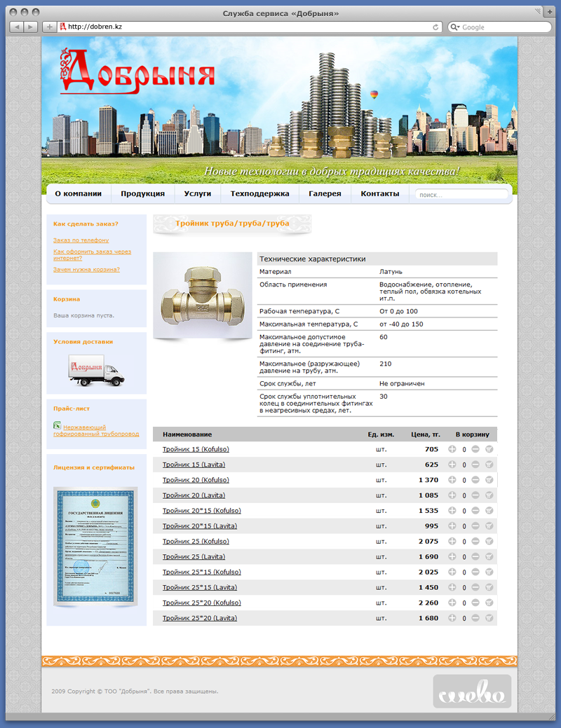Click the Цена, тг. column header
The image size is (561, 728).
(425, 434)
